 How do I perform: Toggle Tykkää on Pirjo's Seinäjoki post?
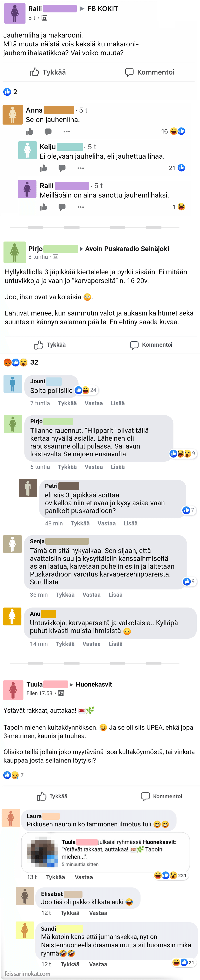(x=50, y=345)
